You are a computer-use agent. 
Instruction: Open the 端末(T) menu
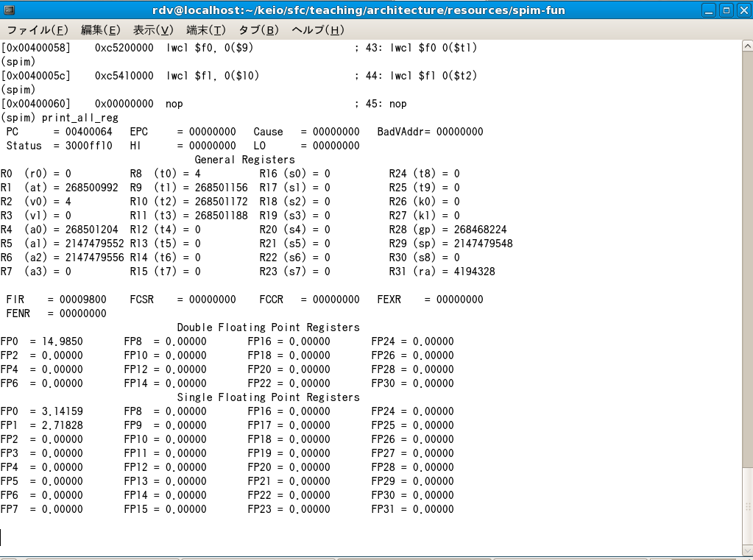pyautogui.click(x=206, y=30)
